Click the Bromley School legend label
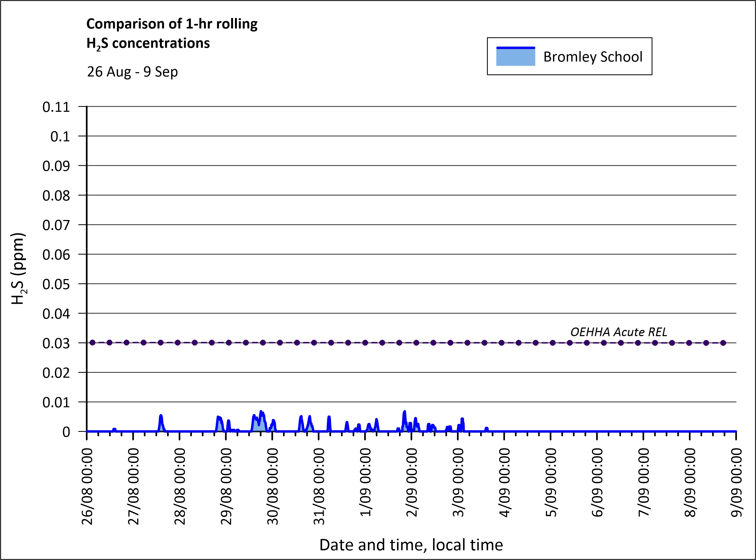Viewport: 756px width, 560px height. 593,57
